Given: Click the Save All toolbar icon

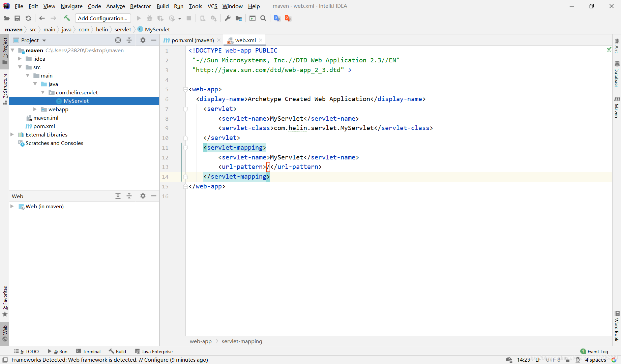Looking at the screenshot, I should [17, 18].
